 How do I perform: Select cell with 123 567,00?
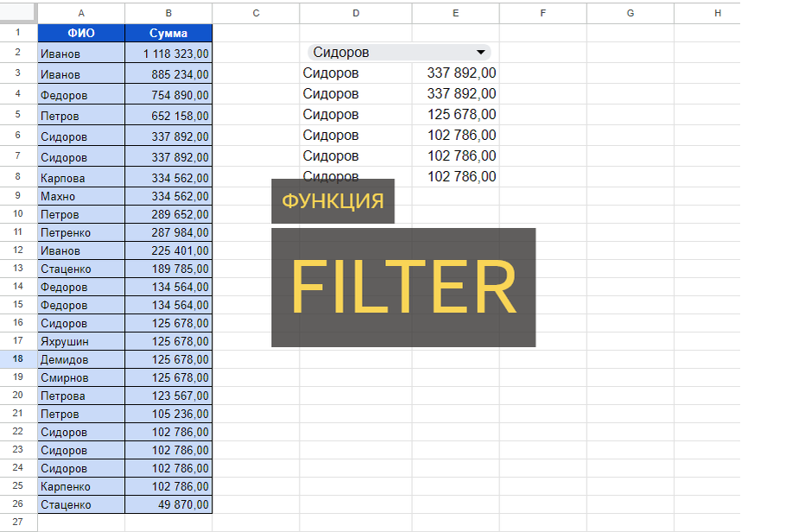click(x=168, y=396)
